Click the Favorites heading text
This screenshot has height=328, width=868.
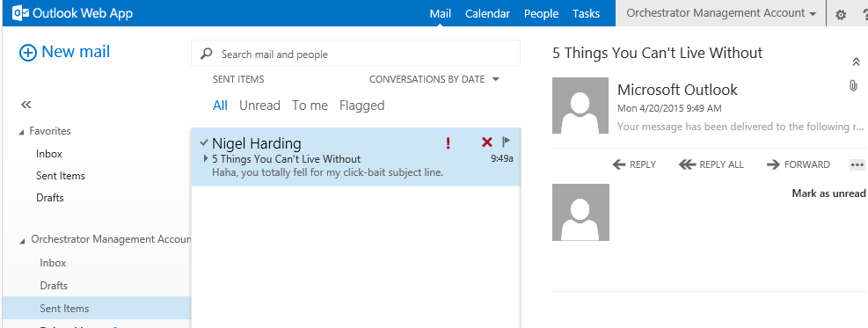(50, 131)
